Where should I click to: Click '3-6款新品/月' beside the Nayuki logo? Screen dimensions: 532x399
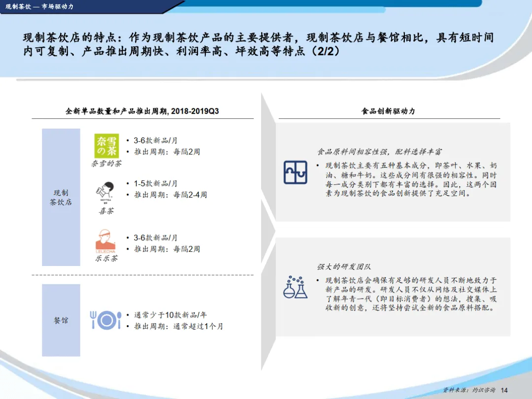coord(155,140)
